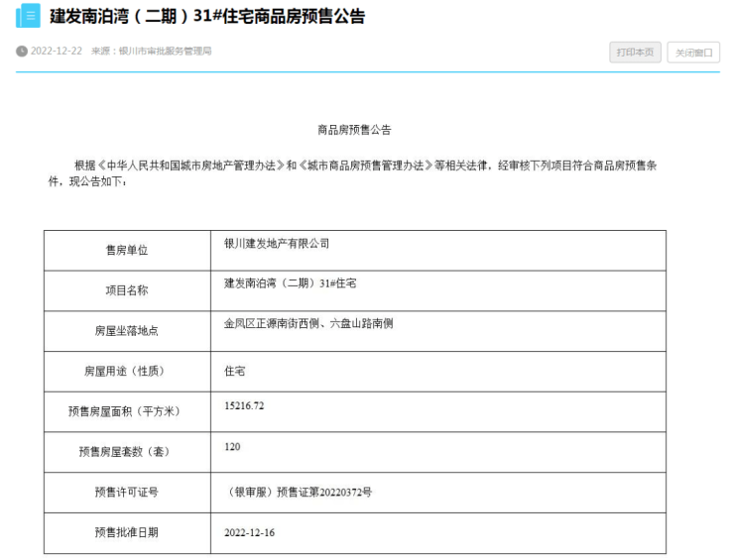
Task: Click the 打印本页 button
Action: coord(635,52)
